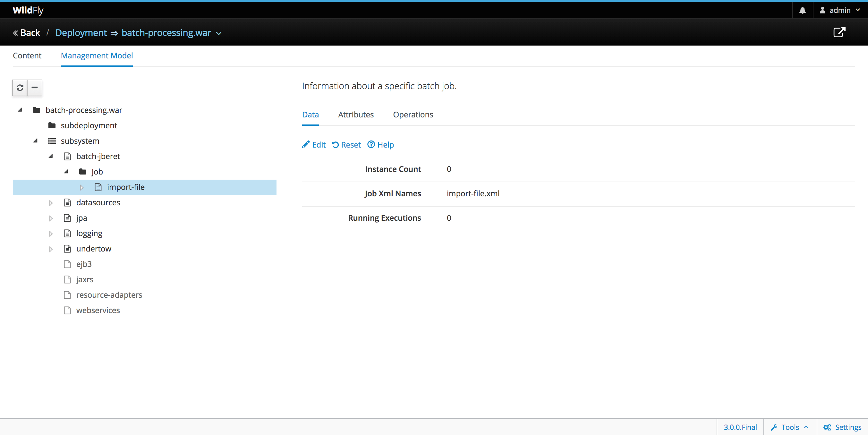Open Settings in the footer
The width and height of the screenshot is (868, 435).
point(842,427)
